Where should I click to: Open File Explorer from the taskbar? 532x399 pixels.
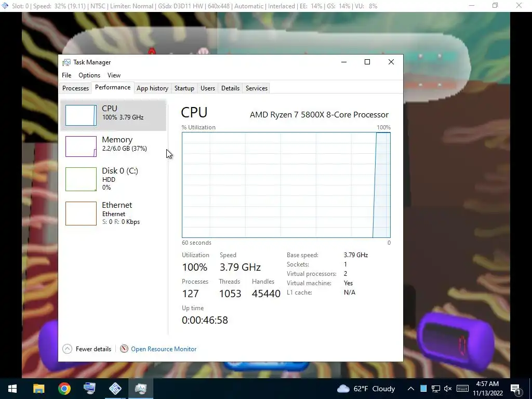click(38, 389)
